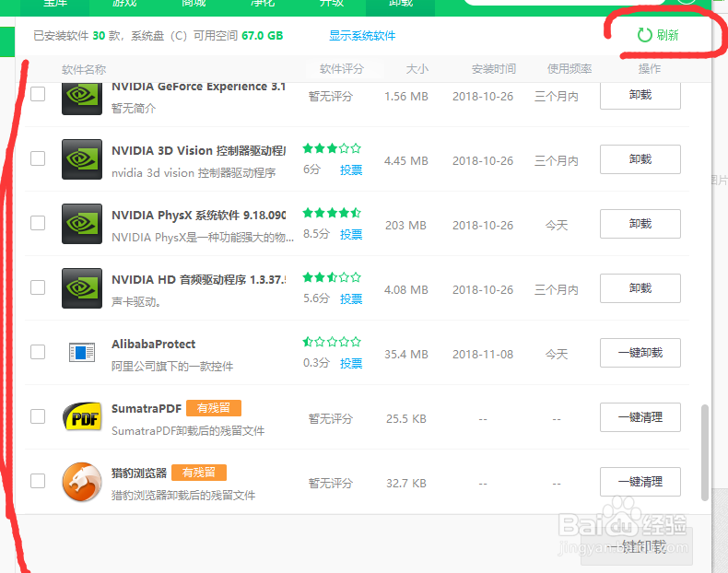This screenshot has width=728, height=573.
Task: Click 有残留 tag beside SumatraPDF
Action: point(214,408)
